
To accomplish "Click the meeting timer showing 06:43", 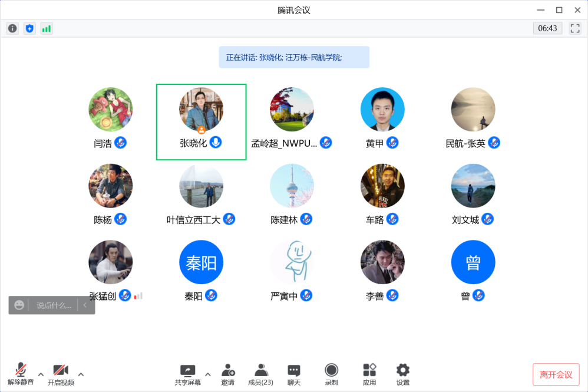I will pyautogui.click(x=547, y=28).
